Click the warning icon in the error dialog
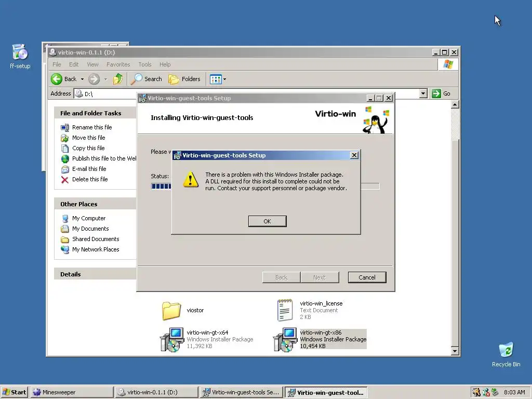The width and height of the screenshot is (532, 399). (x=191, y=179)
